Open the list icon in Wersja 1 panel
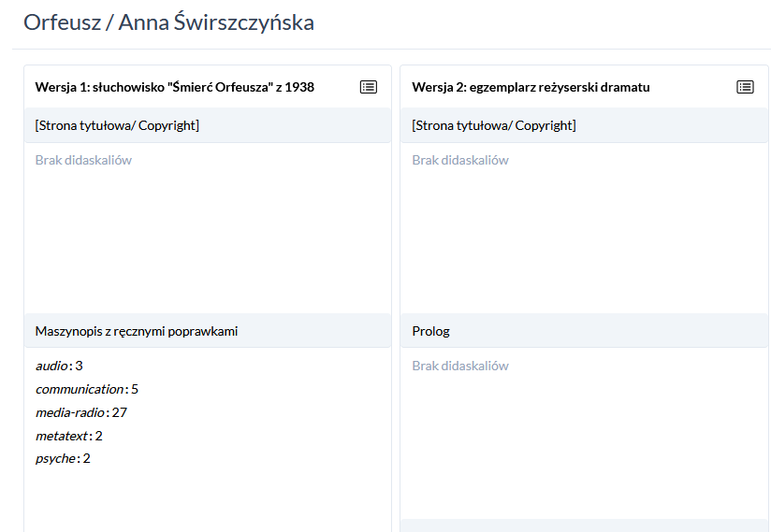This screenshot has width=771, height=532. click(x=369, y=87)
